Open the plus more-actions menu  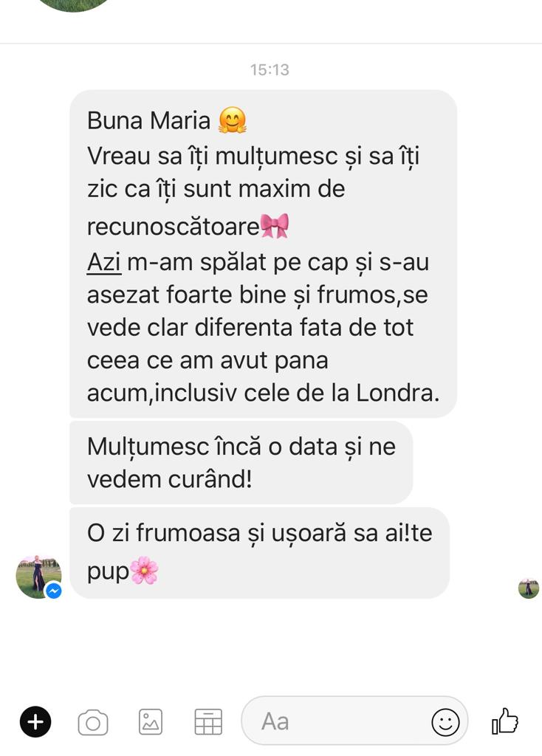click(x=35, y=722)
